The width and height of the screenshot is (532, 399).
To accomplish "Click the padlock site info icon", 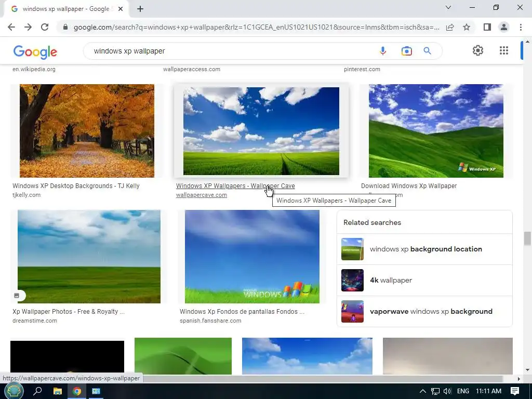I will coord(65,27).
